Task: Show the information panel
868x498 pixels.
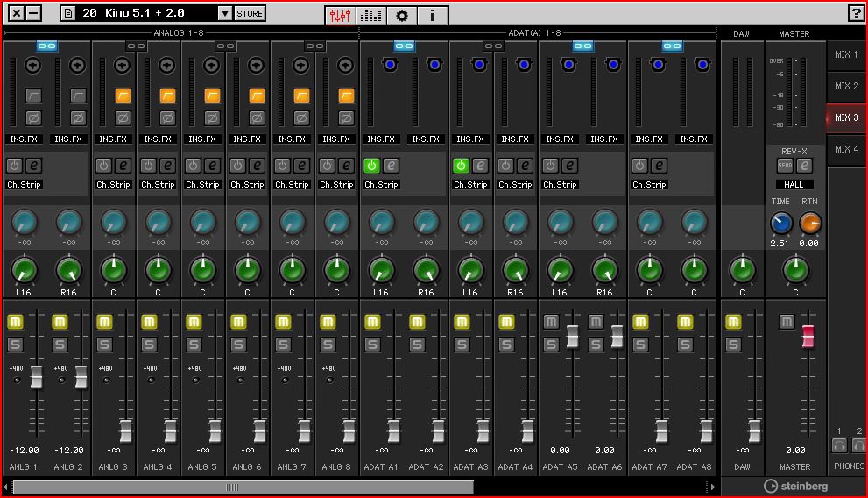Action: click(433, 15)
